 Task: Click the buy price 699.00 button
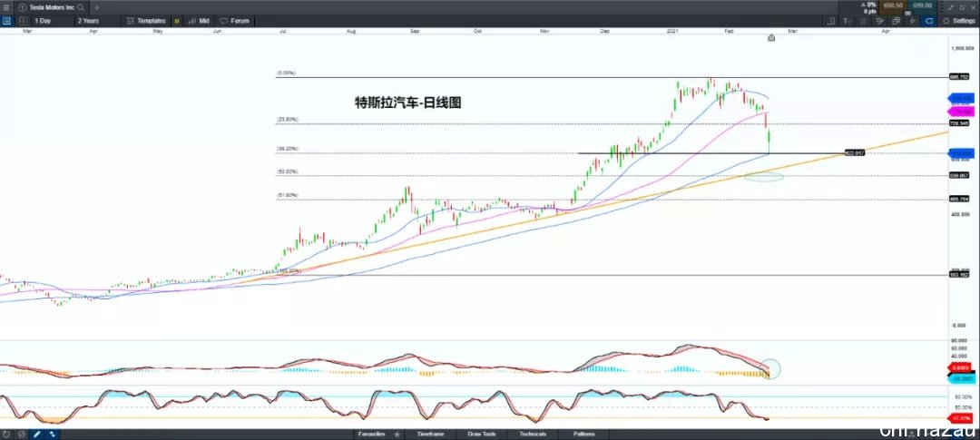click(923, 5)
